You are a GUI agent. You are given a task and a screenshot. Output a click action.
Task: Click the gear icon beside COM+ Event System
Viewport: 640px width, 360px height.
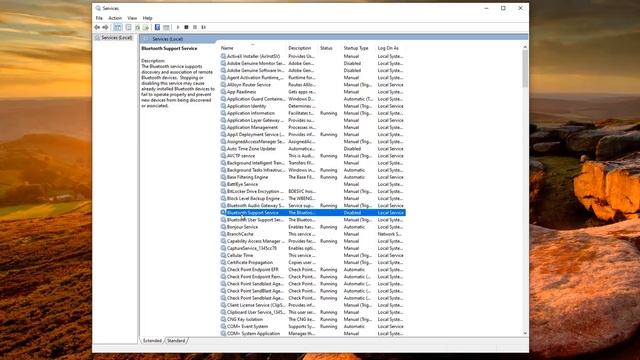[223, 327]
